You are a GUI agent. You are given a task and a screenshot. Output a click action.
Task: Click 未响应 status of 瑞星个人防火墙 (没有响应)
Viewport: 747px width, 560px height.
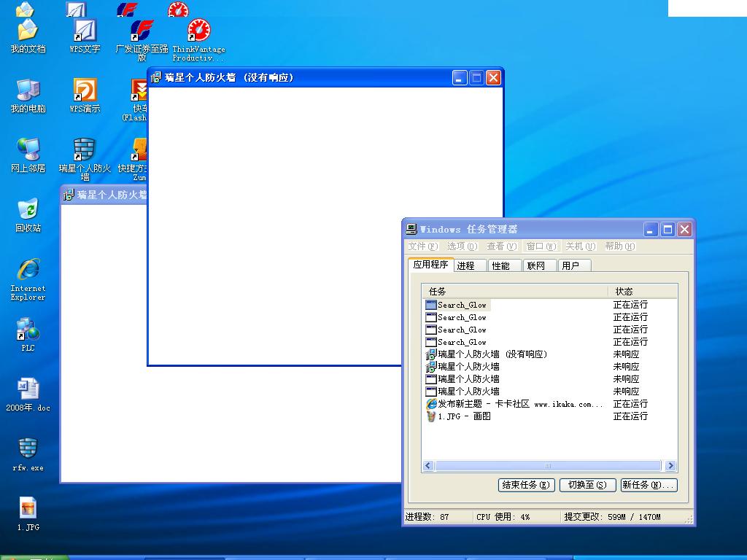(x=626, y=354)
